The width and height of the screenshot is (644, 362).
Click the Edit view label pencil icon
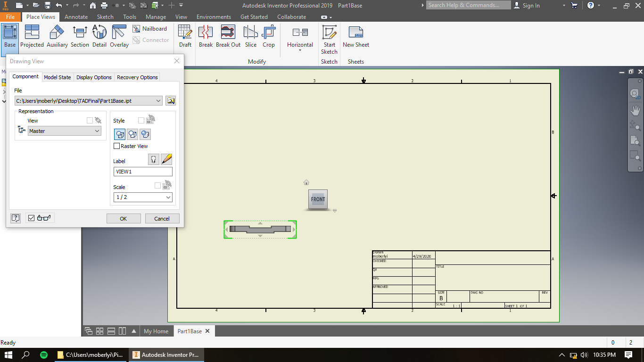[166, 159]
